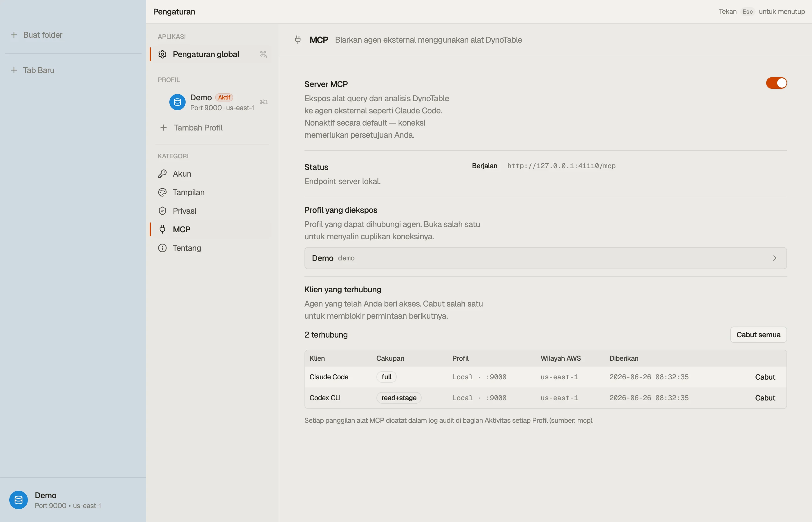Click the Claude Code row timestamp
This screenshot has width=812, height=522.
649,377
